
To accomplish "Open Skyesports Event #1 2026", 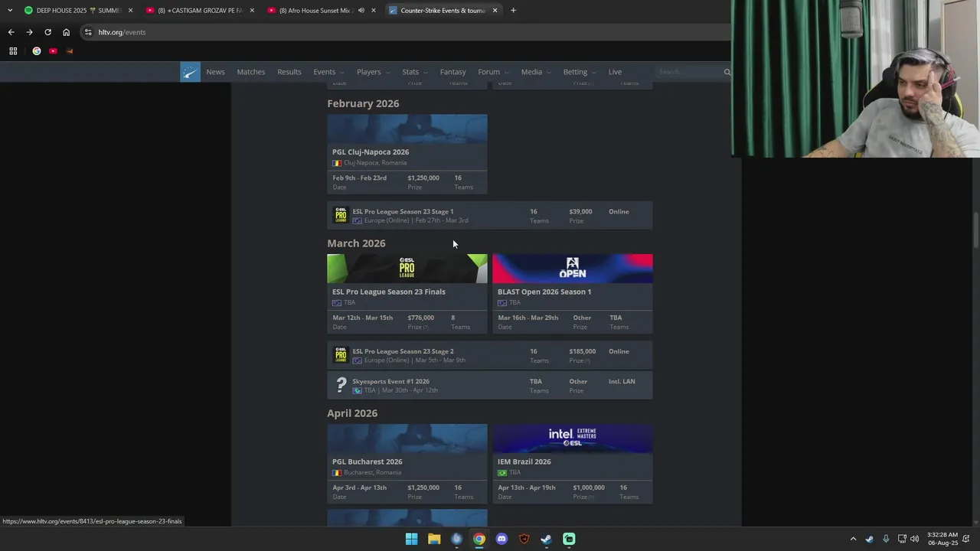I will [390, 381].
